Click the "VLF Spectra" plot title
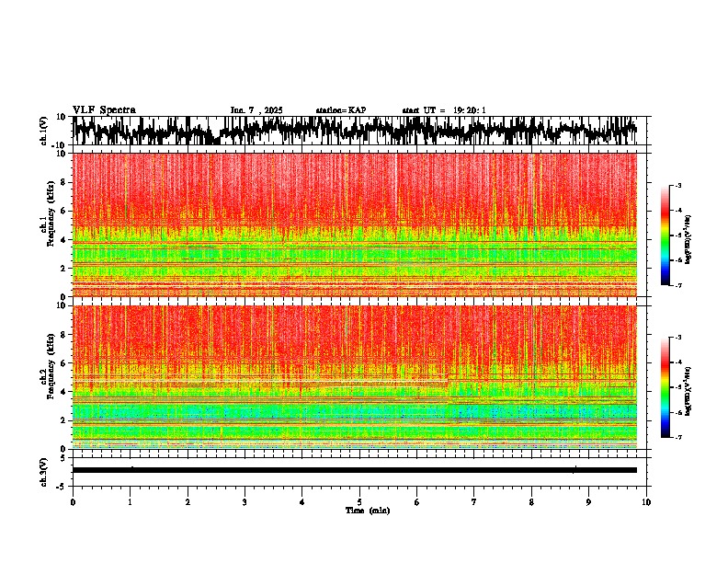 point(104,110)
